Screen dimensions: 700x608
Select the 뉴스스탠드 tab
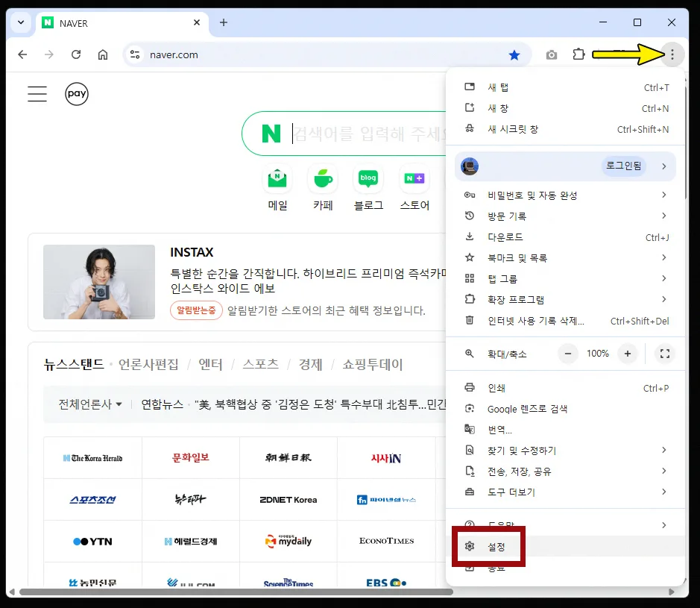[74, 364]
